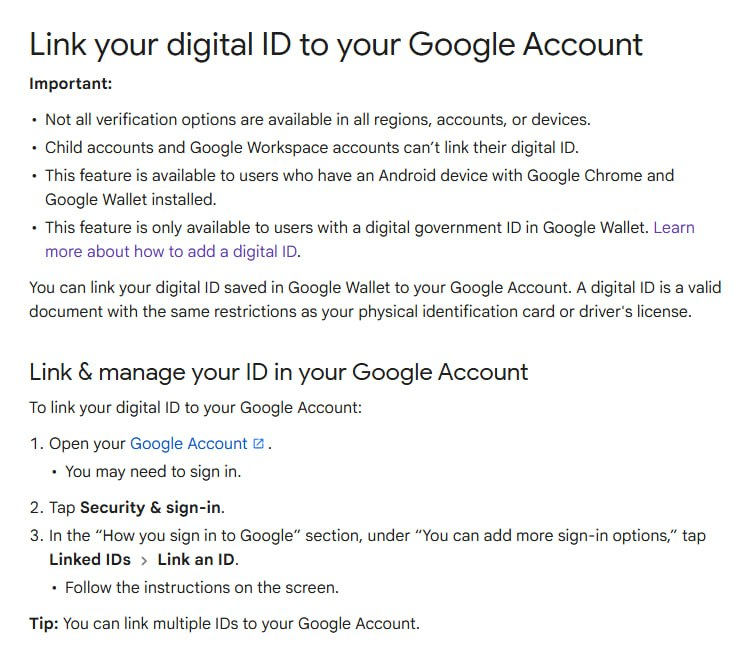Click the To link your digital ID intro line
Viewport: 748px width, 651px height.
[x=195, y=408]
